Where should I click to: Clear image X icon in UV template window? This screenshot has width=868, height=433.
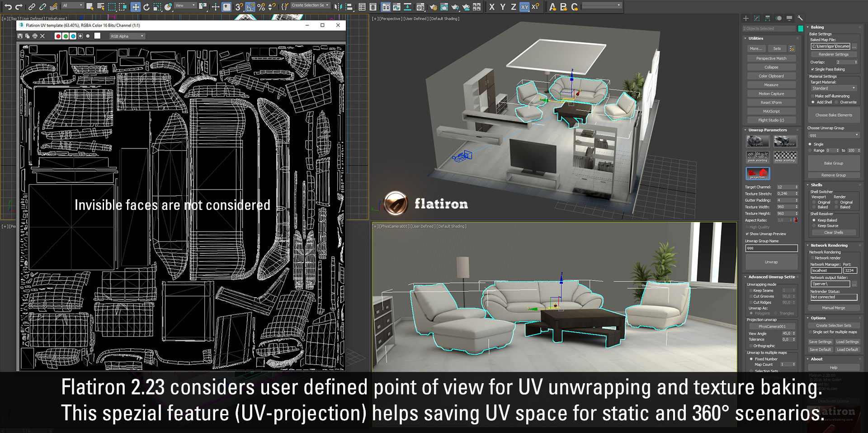click(x=42, y=36)
